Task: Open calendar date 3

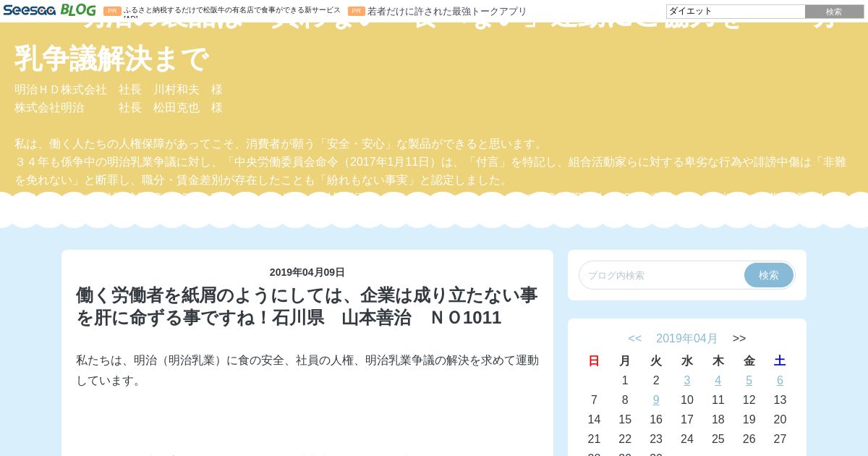Action: point(687,380)
